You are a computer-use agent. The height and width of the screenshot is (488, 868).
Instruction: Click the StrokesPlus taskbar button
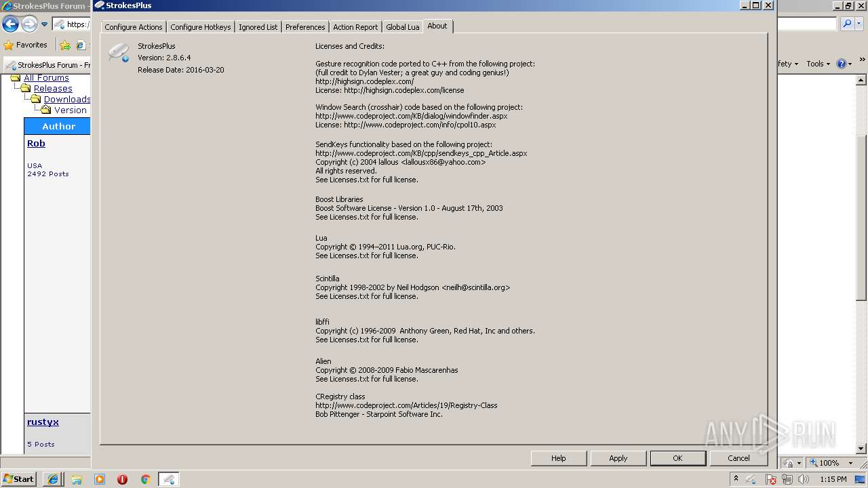[169, 479]
